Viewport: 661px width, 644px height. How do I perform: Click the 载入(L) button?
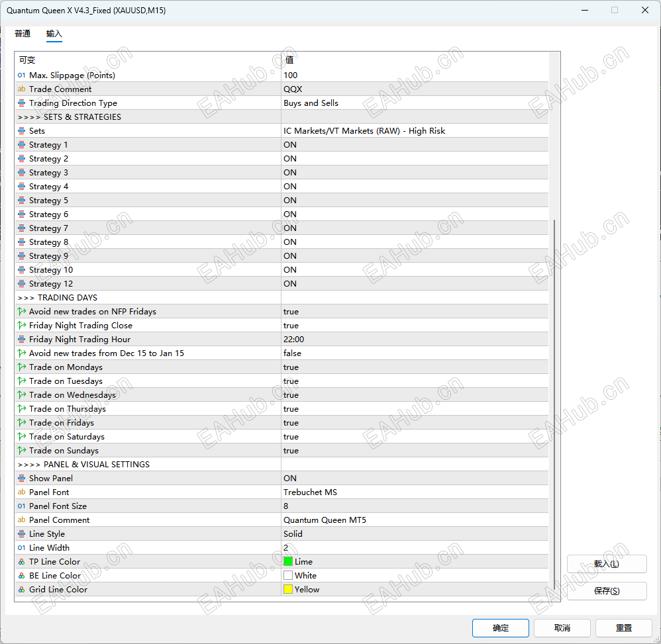click(x=607, y=564)
